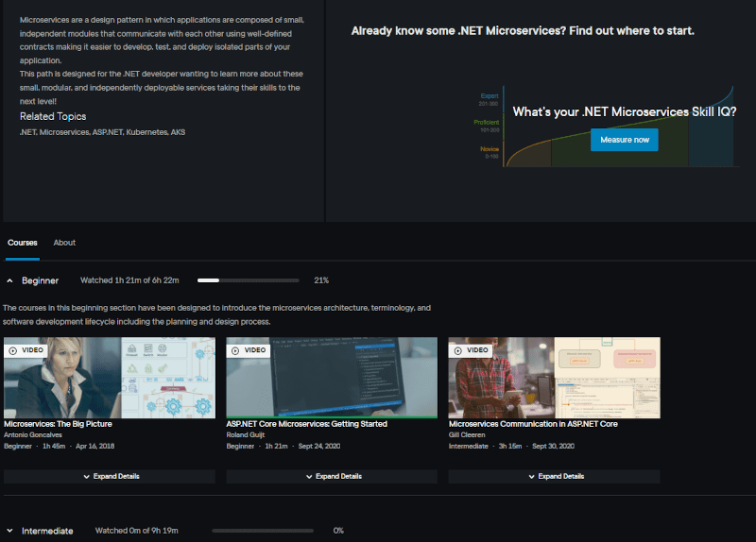Image resolution: width=756 pixels, height=542 pixels.
Task: Expand details for Microservices Communication in ASP.NET Core
Action: (554, 477)
